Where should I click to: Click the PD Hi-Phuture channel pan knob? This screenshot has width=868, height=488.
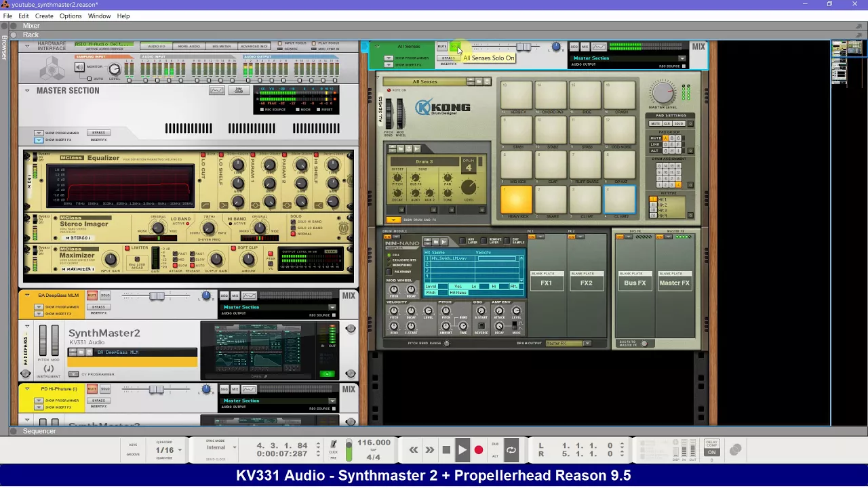click(206, 389)
